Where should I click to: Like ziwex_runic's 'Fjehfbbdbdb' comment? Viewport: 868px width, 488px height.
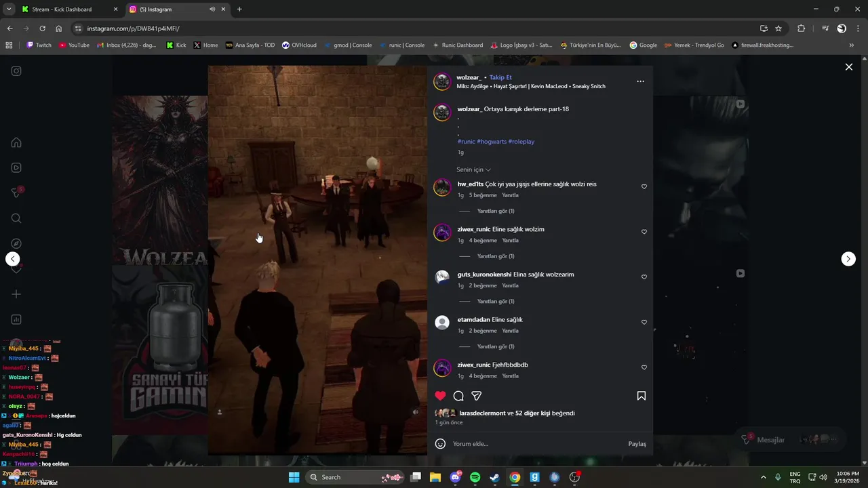tap(644, 367)
